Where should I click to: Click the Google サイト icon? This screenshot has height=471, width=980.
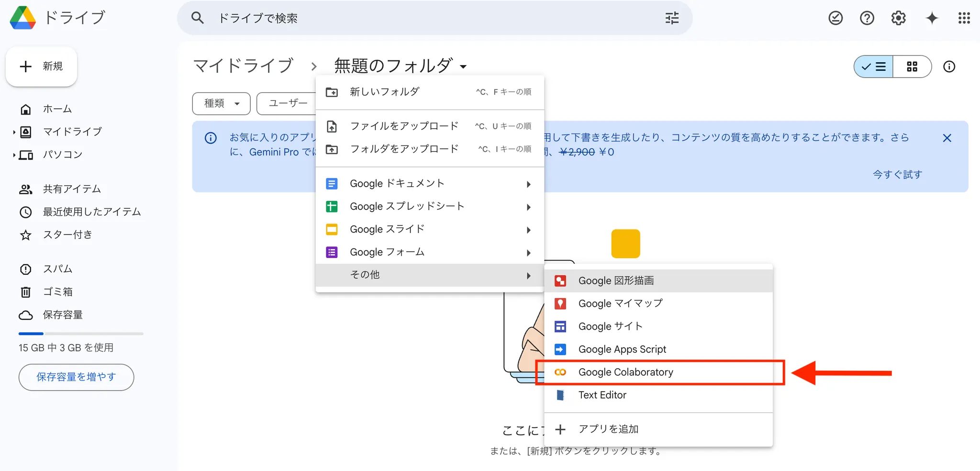(x=560, y=326)
